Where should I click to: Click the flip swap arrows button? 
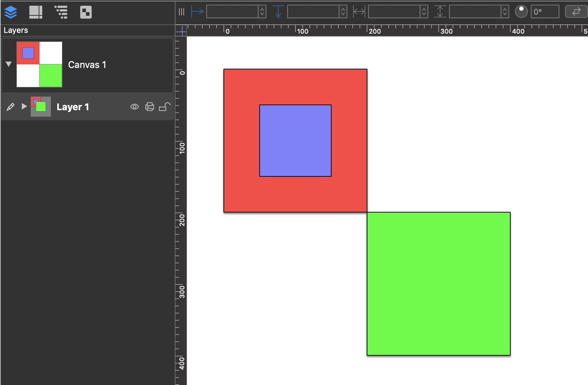[576, 12]
